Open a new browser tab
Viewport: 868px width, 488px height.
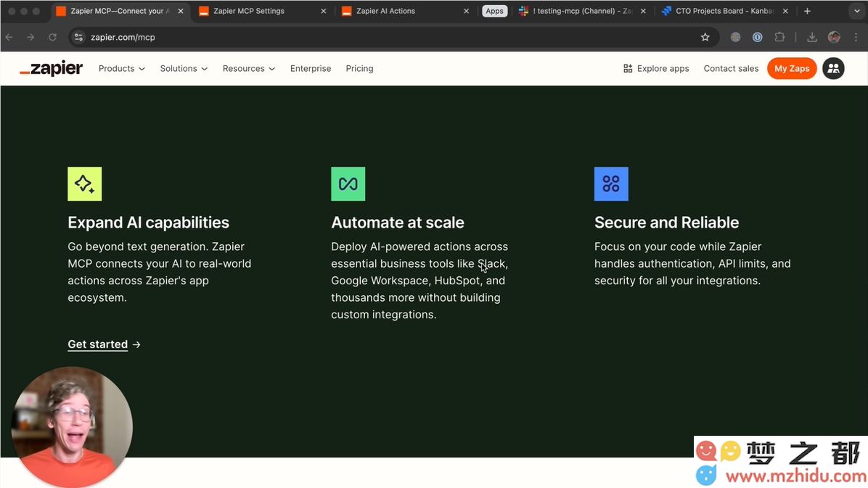click(x=807, y=11)
